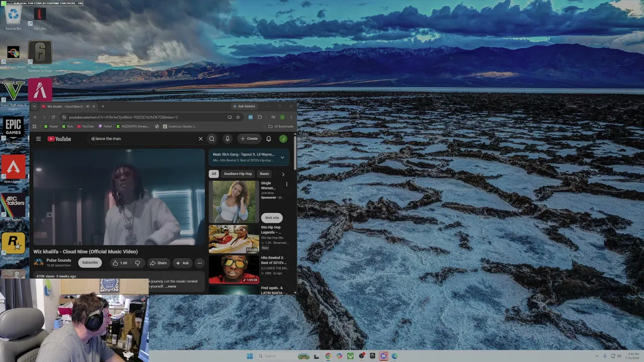Dislike the Cloud Nine video
This screenshot has height=362, width=644.
pyautogui.click(x=137, y=263)
